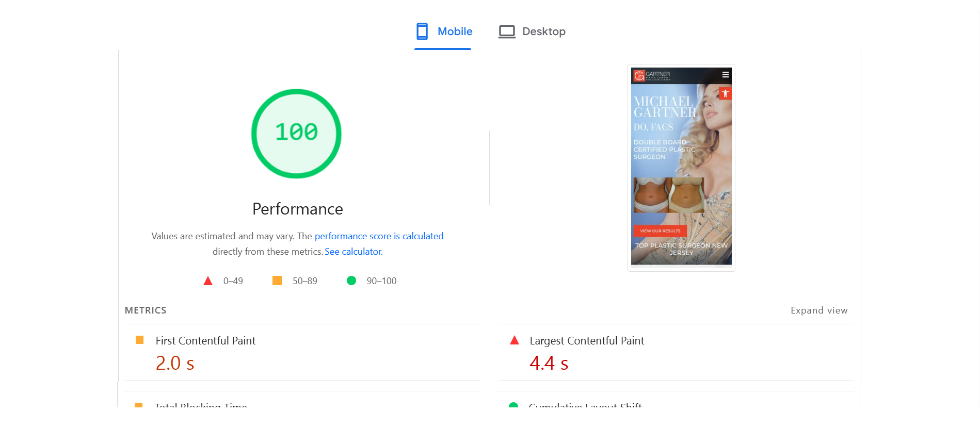The height and width of the screenshot is (428, 980).
Task: Click the green circle 90–100 legend icon
Action: (x=351, y=281)
